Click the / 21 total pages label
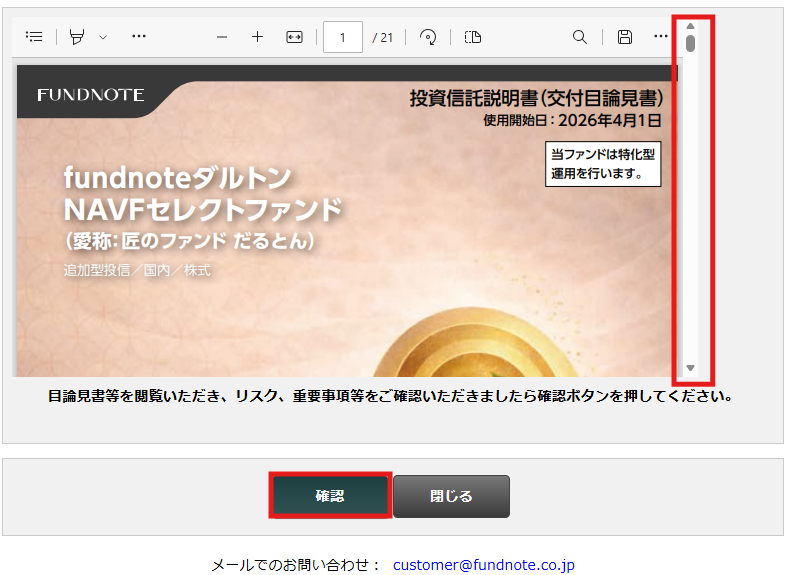 382,37
